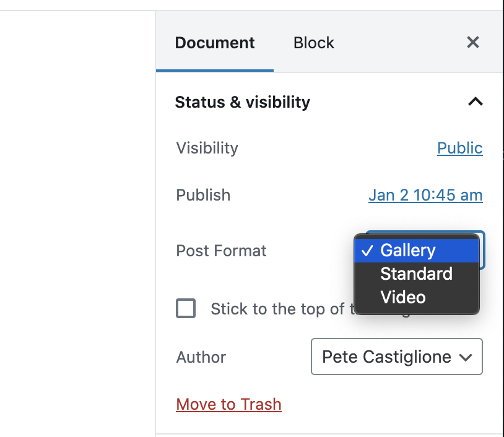Choose Standard from the Post Format list
The width and height of the screenshot is (504, 437).
point(417,274)
